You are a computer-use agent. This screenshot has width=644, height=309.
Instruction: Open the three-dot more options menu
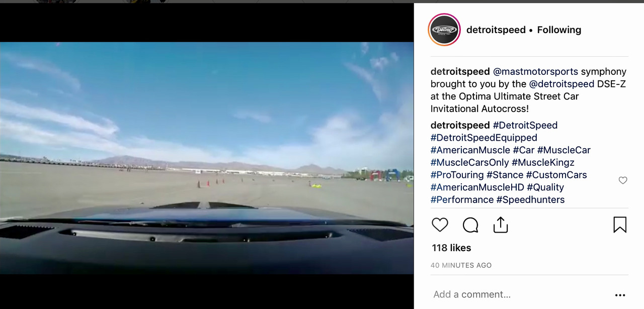coord(620,295)
